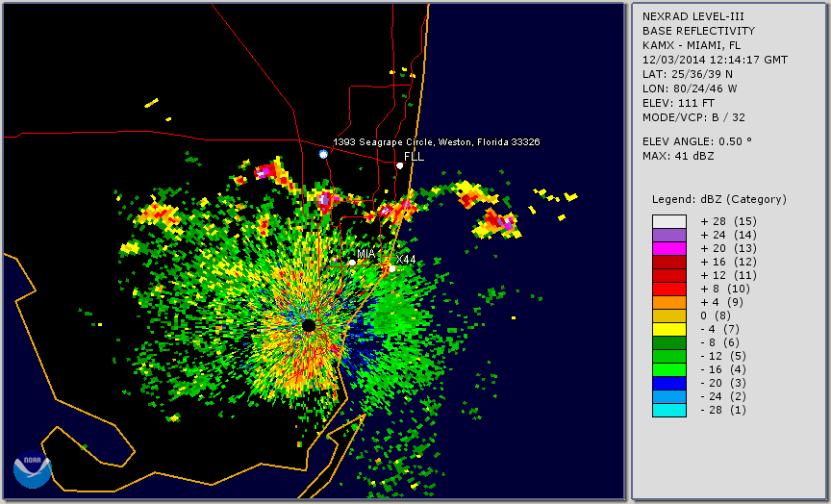Image resolution: width=831 pixels, height=504 pixels.
Task: Click the ELEV ANGLE: 0.50 ° text
Action: 697,141
